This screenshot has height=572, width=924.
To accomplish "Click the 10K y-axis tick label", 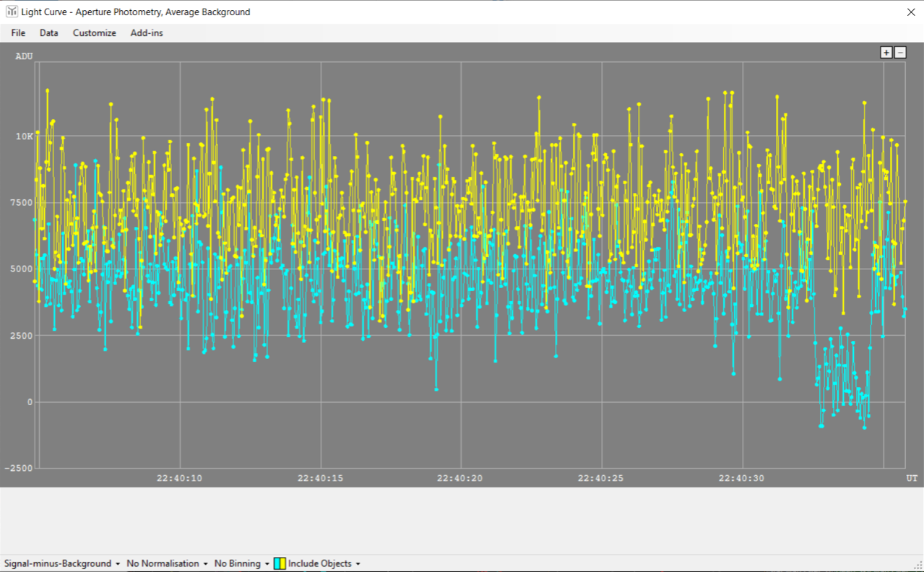I will coord(25,136).
